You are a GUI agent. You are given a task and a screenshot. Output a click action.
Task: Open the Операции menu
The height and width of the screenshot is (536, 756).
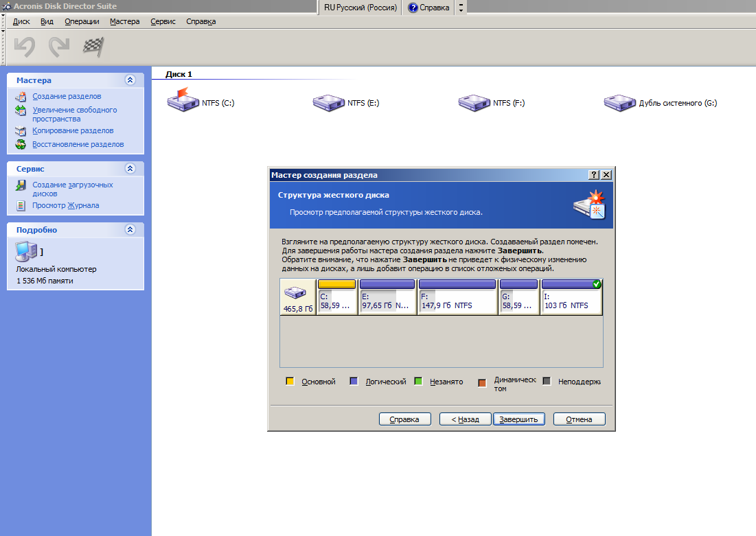click(x=82, y=21)
